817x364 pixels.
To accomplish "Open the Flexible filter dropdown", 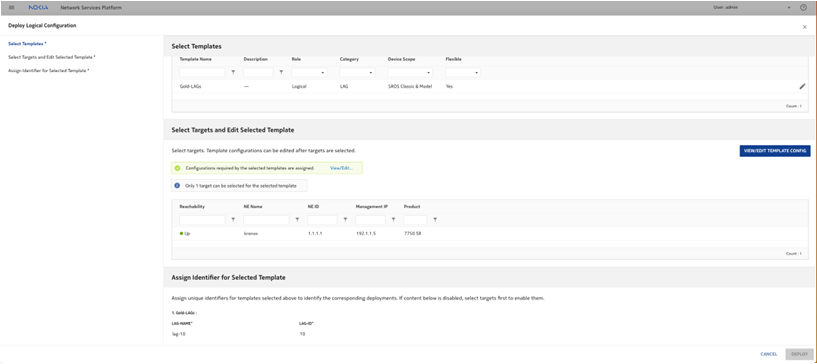I will click(463, 72).
